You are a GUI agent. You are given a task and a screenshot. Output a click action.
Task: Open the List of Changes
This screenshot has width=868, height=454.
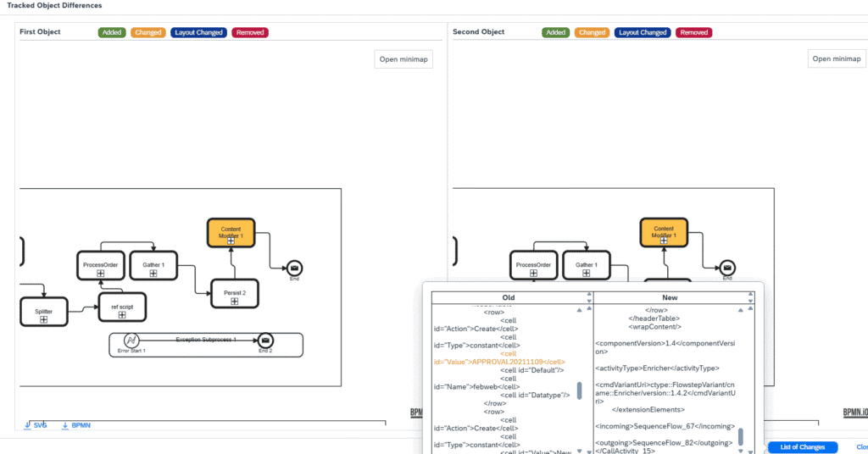802,447
